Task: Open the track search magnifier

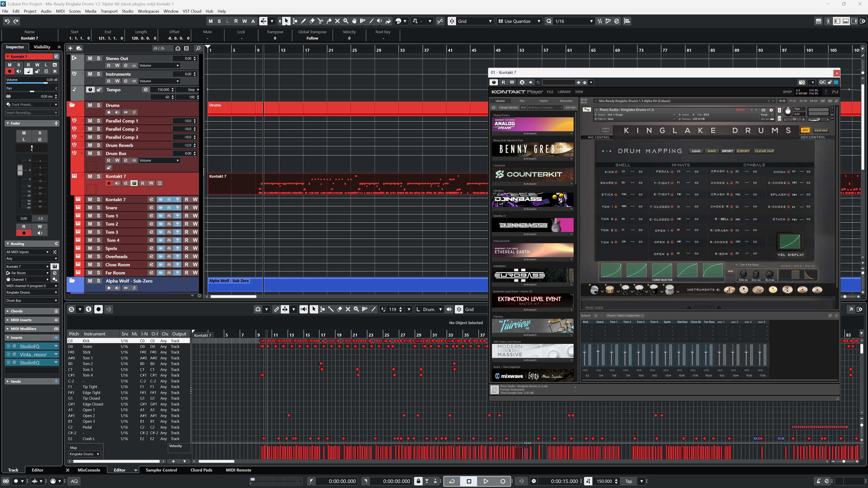Action: point(198,48)
